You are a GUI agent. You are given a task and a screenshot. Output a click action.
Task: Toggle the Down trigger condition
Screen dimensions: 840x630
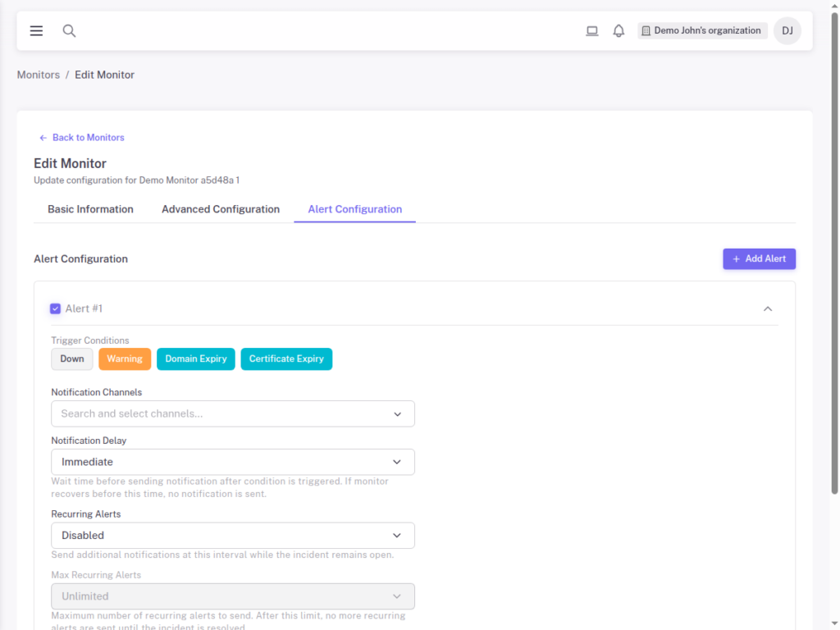72,359
